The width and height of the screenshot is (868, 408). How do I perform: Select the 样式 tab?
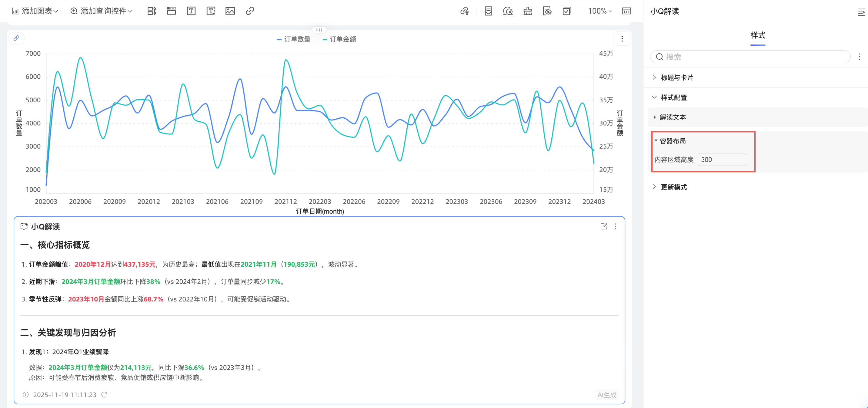point(757,35)
